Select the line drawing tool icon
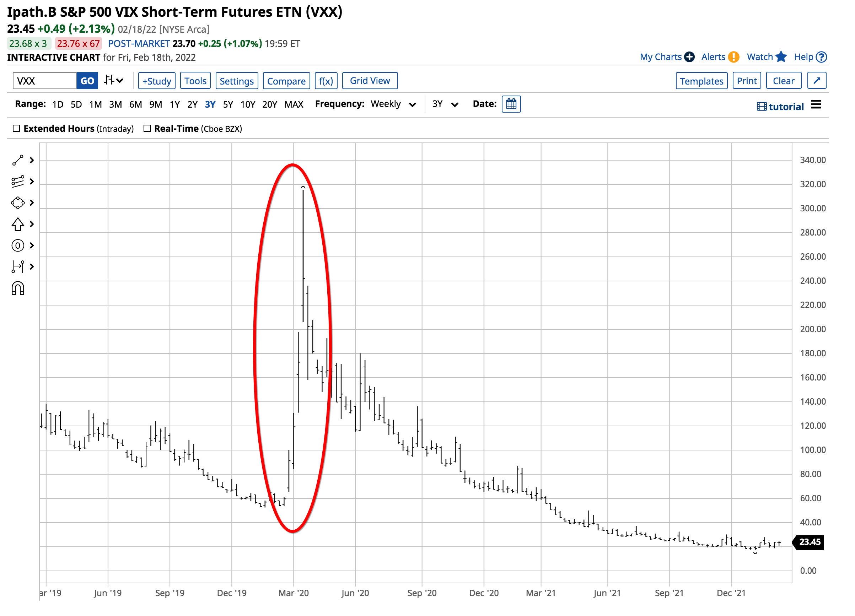The width and height of the screenshot is (855, 616). click(18, 160)
